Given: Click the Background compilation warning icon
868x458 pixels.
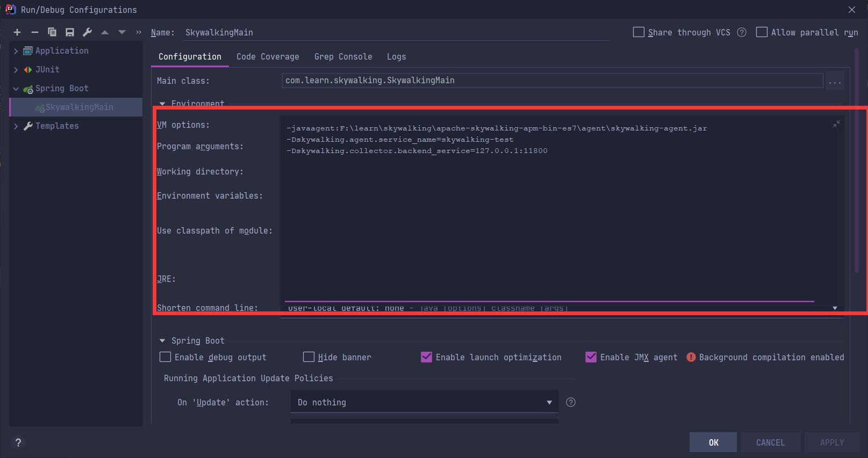Looking at the screenshot, I should pos(691,357).
